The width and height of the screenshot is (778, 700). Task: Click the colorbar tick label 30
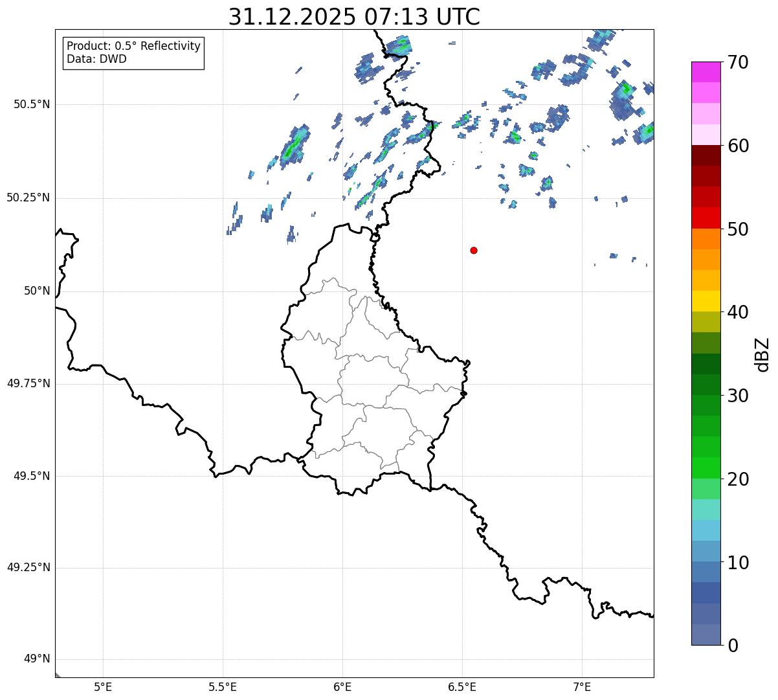(739, 396)
